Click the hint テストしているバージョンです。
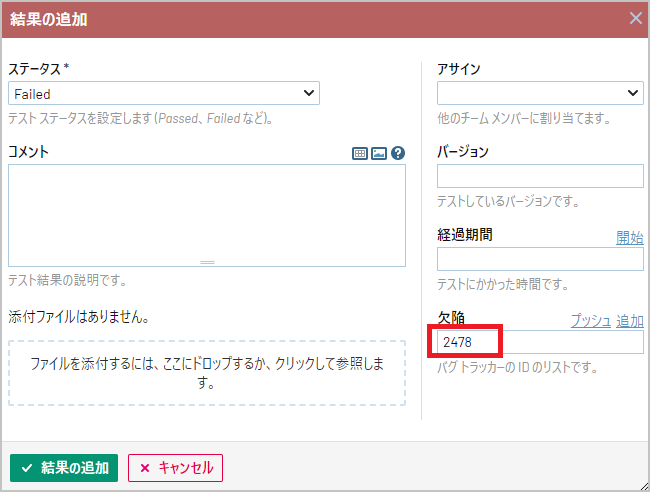The height and width of the screenshot is (492, 650). (508, 201)
